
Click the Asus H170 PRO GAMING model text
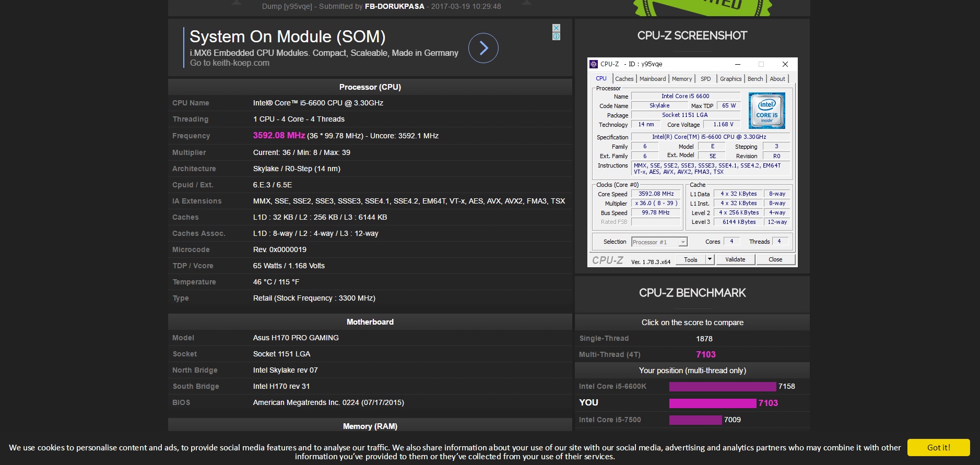pos(296,338)
